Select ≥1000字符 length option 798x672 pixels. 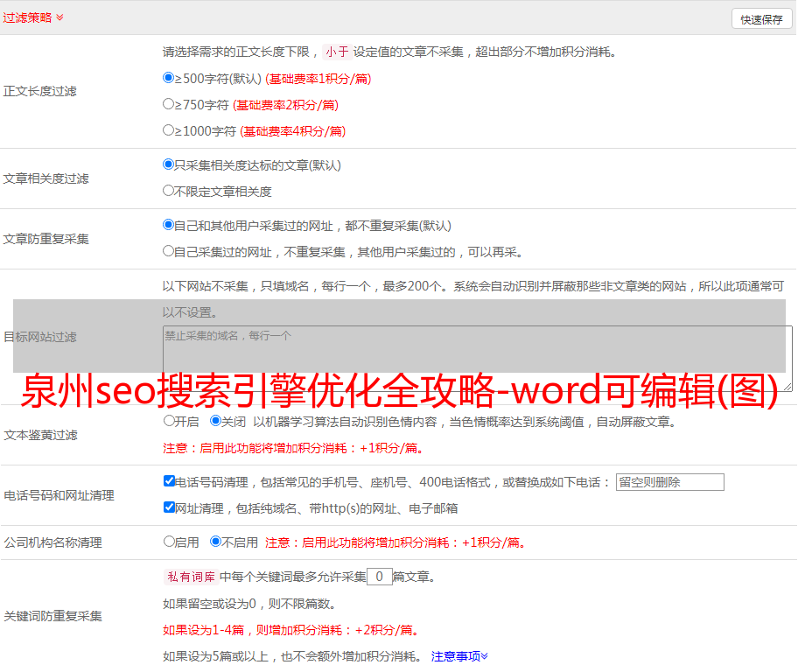[169, 130]
